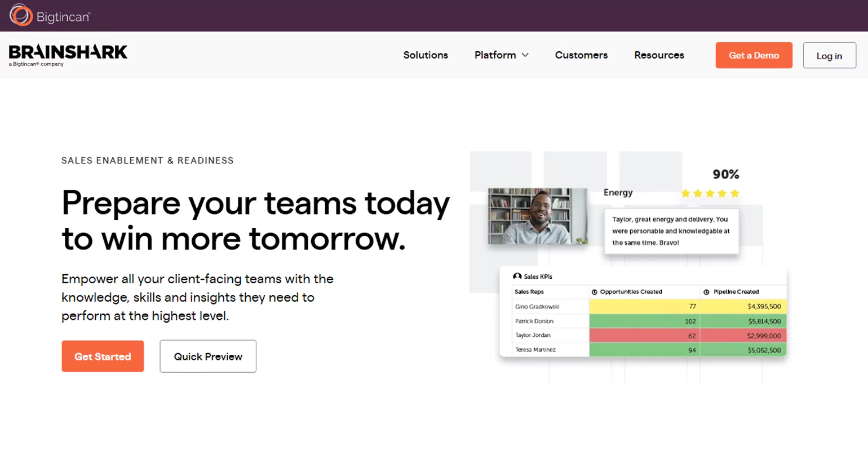Screen dimensions: 868x473
Task: Open the Quick Preview button
Action: point(208,356)
